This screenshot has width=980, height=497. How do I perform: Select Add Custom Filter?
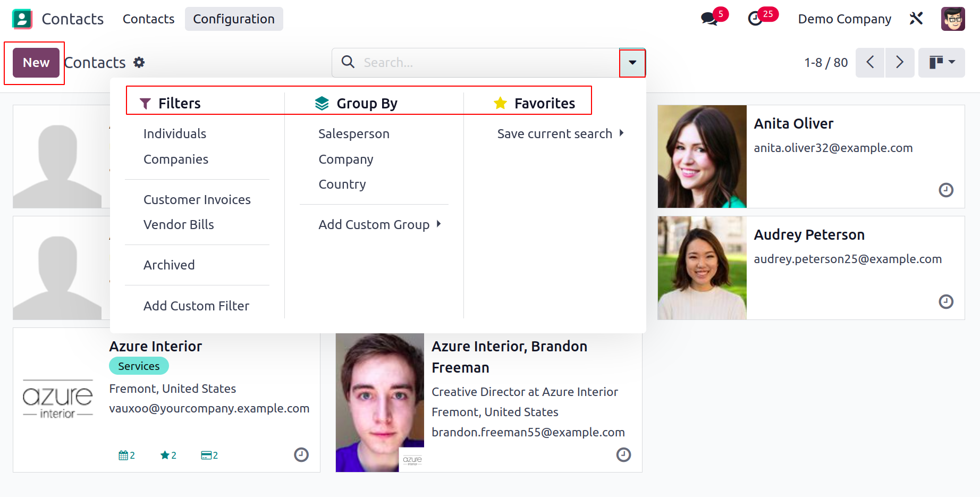click(196, 306)
